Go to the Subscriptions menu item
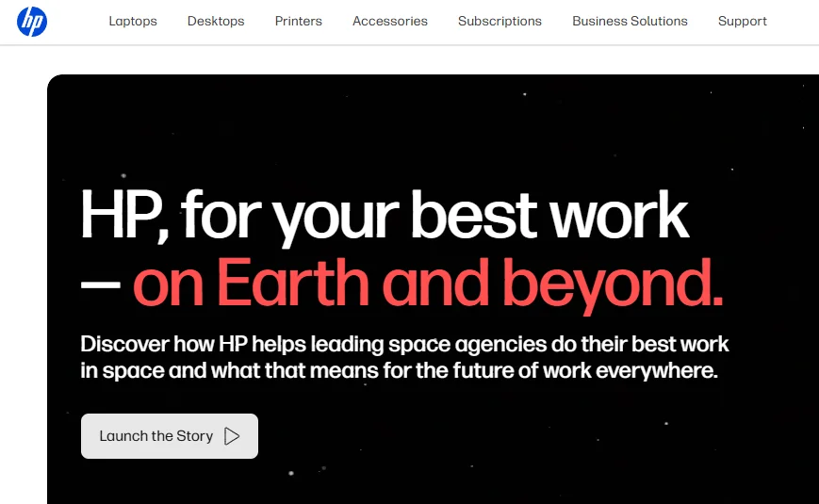Image resolution: width=819 pixels, height=504 pixels. coord(500,21)
